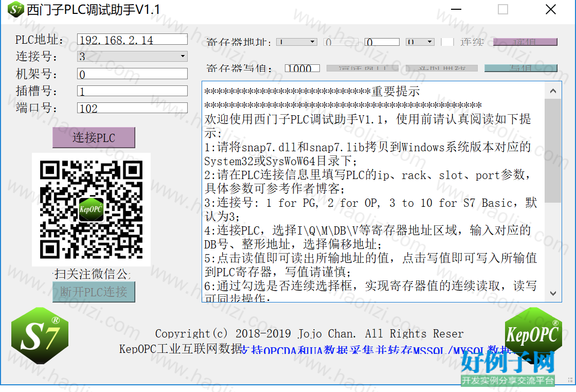
Task: Click the teal 写值 write button
Action: pos(521,68)
